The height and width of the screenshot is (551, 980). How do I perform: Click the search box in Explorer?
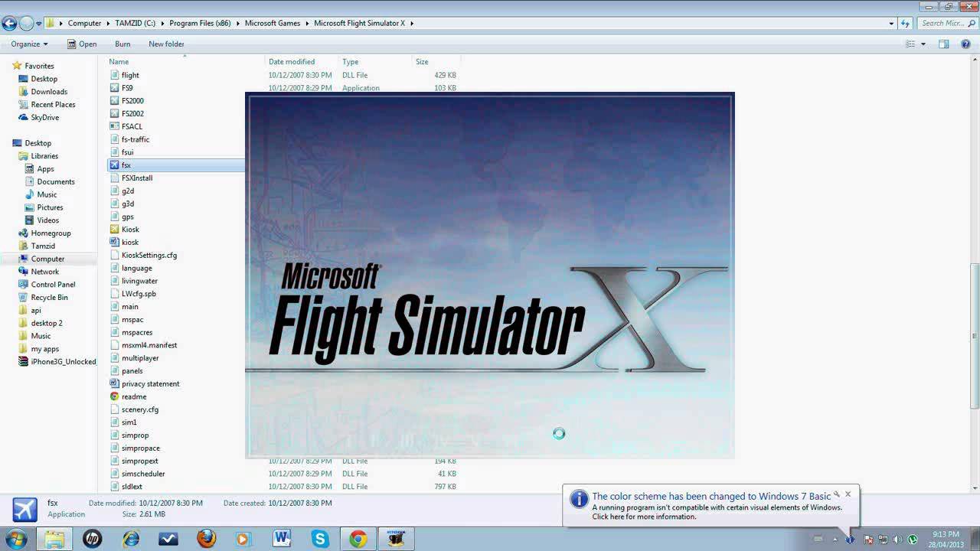[x=946, y=23]
